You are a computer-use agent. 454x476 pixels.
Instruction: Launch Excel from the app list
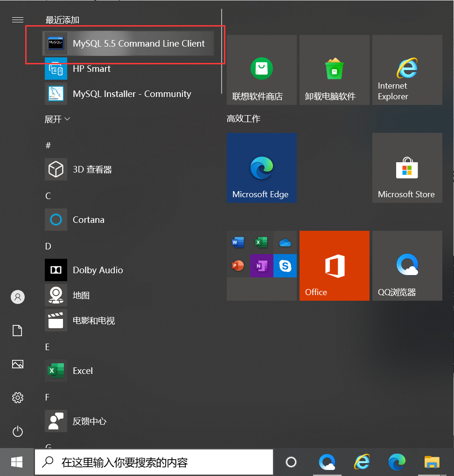coord(128,371)
